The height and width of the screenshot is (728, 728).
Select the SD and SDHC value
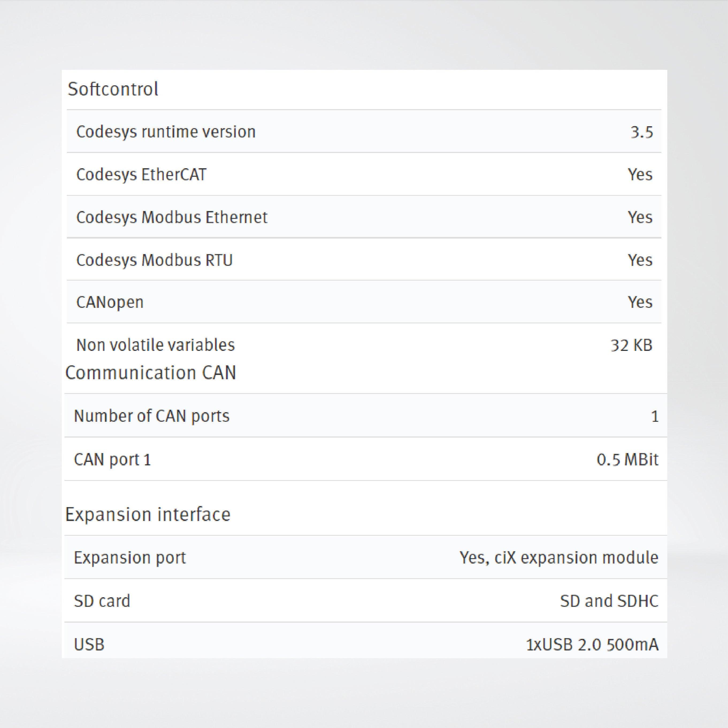[x=609, y=601]
